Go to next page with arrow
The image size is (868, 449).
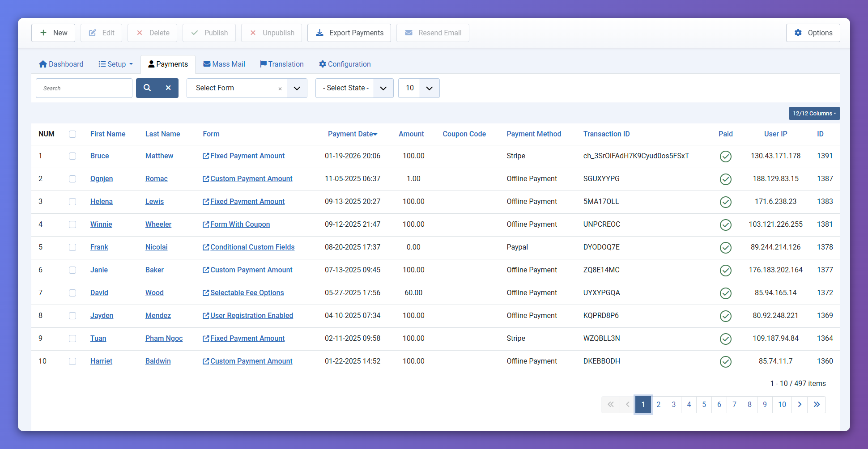click(x=800, y=404)
